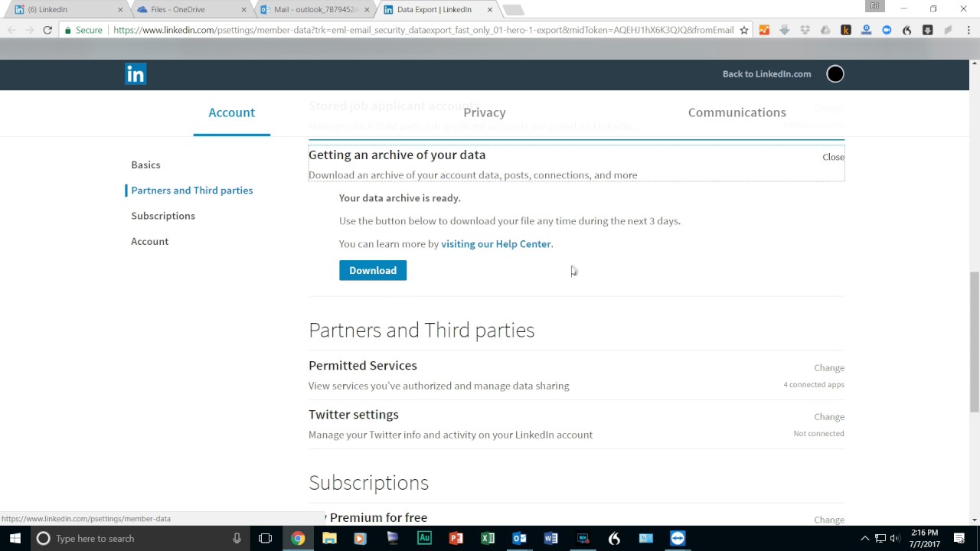Select Partners and Third parties in sidebar
Image resolution: width=980 pixels, height=551 pixels.
coord(191,191)
